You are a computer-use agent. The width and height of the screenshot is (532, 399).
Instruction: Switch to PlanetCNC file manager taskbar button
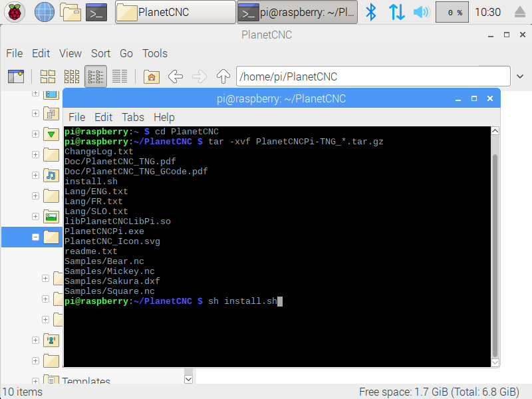click(176, 12)
